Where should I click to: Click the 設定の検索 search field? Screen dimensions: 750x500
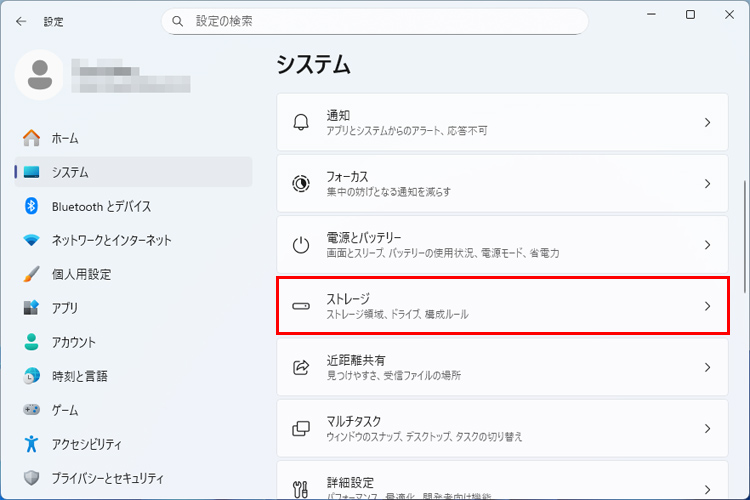[x=380, y=21]
